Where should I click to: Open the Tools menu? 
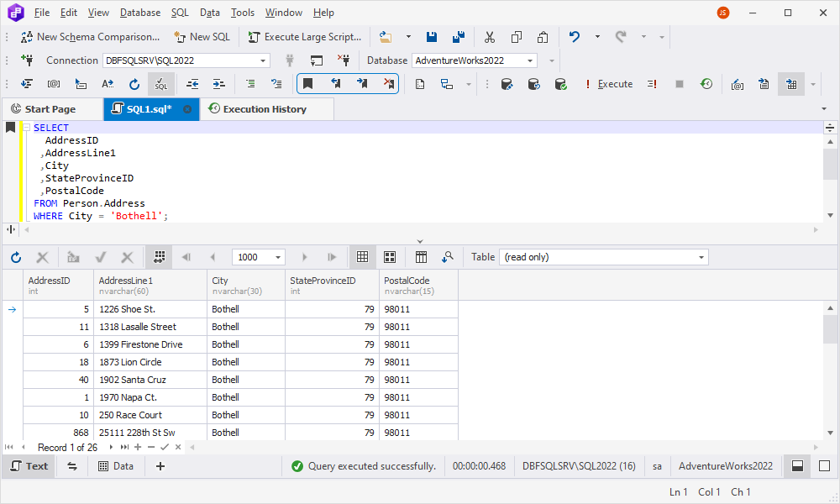[243, 13]
